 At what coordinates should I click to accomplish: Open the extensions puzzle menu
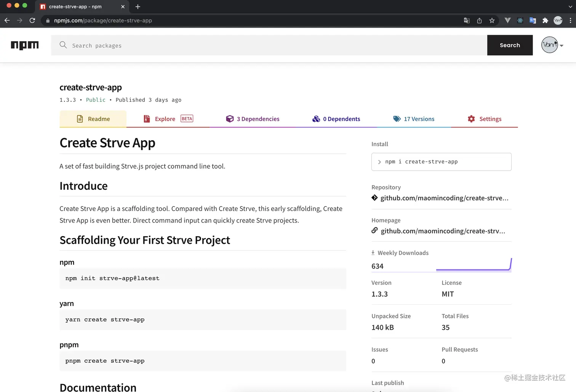coord(545,21)
